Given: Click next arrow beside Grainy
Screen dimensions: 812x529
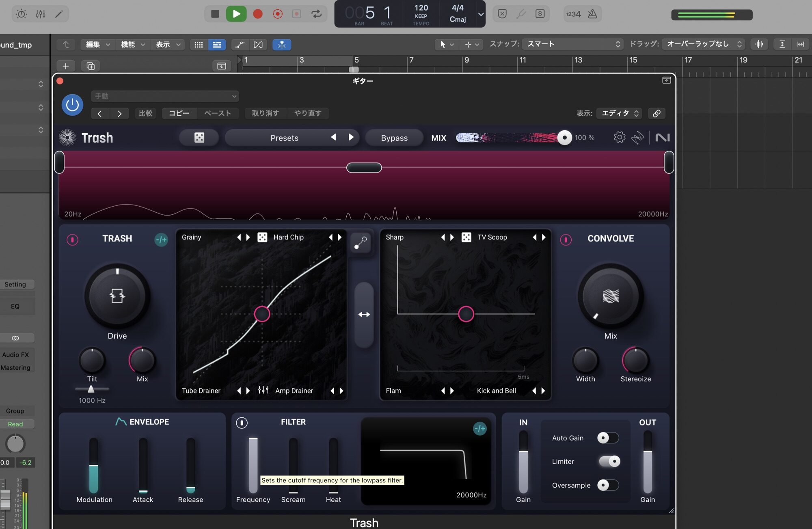Looking at the screenshot, I should click(248, 237).
